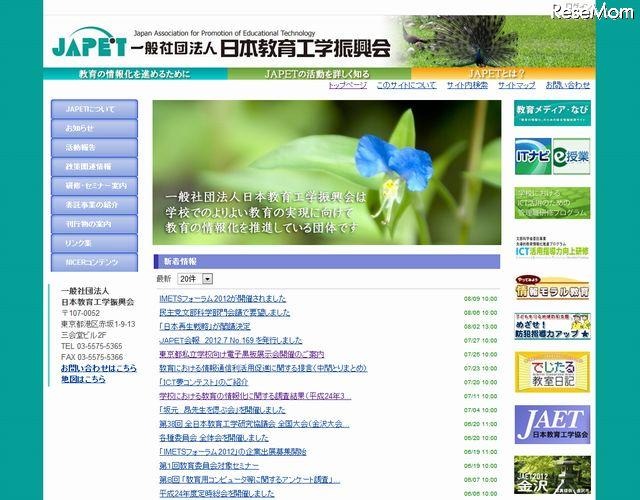640x500 pixels.
Task: Open でじたる教室日記 banner
Action: point(552,372)
